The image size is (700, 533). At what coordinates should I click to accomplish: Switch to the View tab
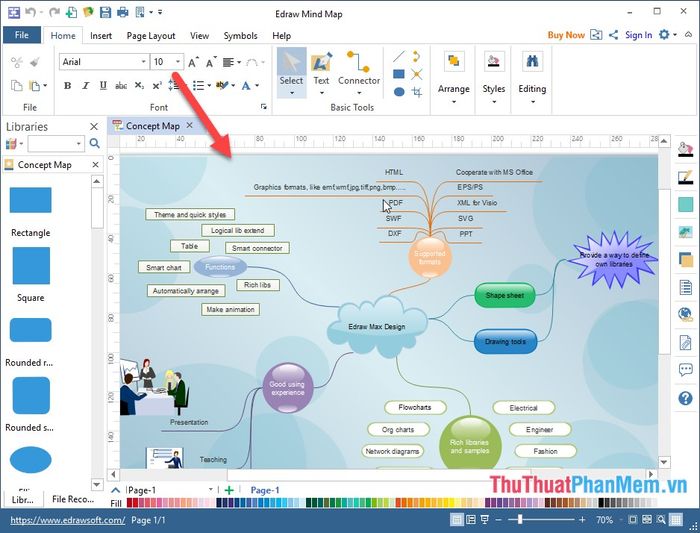click(199, 36)
